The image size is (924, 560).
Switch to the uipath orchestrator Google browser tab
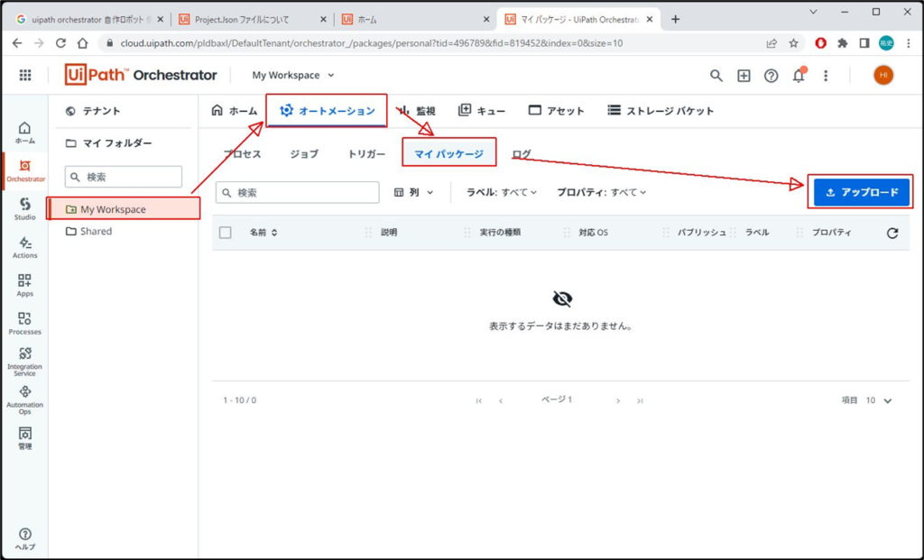(x=89, y=20)
